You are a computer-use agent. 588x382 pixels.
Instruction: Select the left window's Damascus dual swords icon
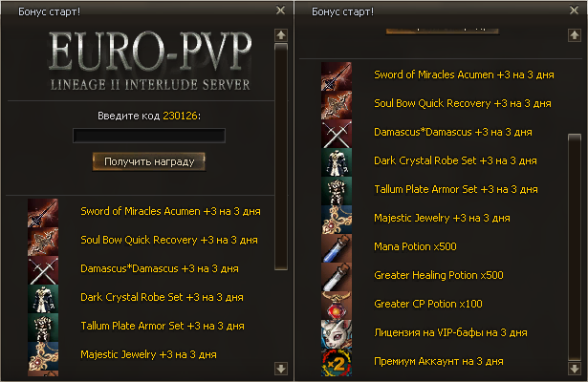pos(43,270)
